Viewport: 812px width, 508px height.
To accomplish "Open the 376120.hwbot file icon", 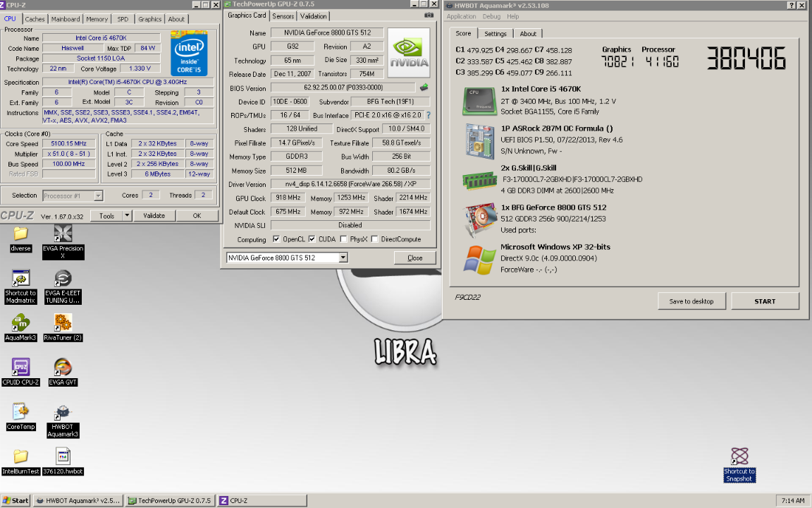I will coord(63,461).
